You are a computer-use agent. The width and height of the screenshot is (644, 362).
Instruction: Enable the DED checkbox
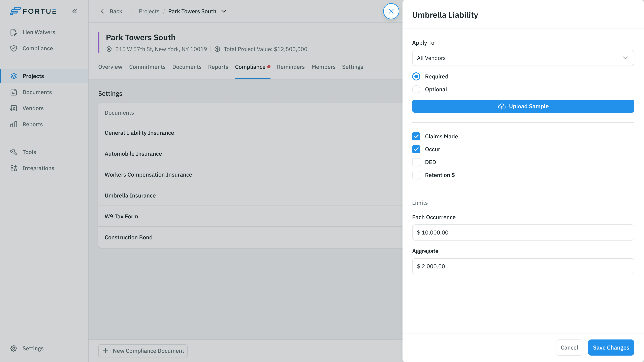point(416,162)
